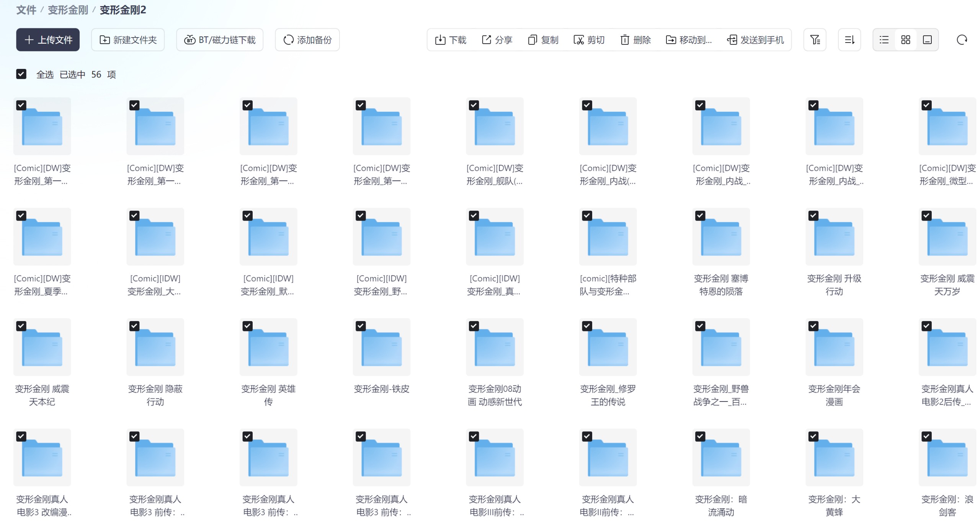Viewport: 980px width, 526px height.
Task: Send the files with 发送到手机
Action: coord(755,40)
